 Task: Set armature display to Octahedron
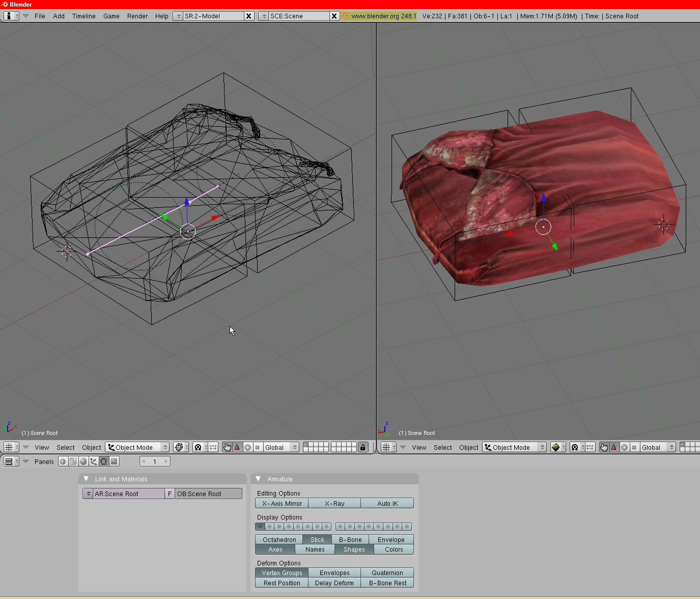point(279,539)
